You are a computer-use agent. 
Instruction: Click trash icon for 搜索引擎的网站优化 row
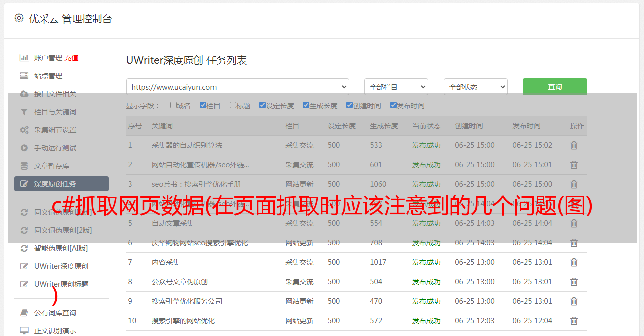point(574,321)
